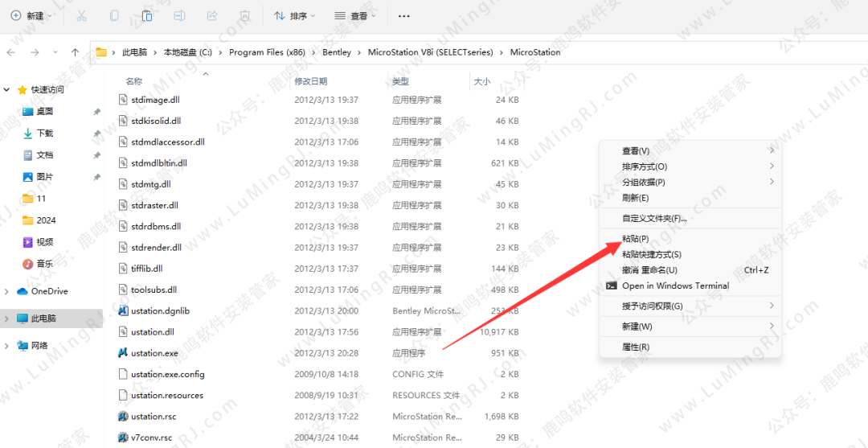Choose 属性(R) from the context menu

[635, 347]
